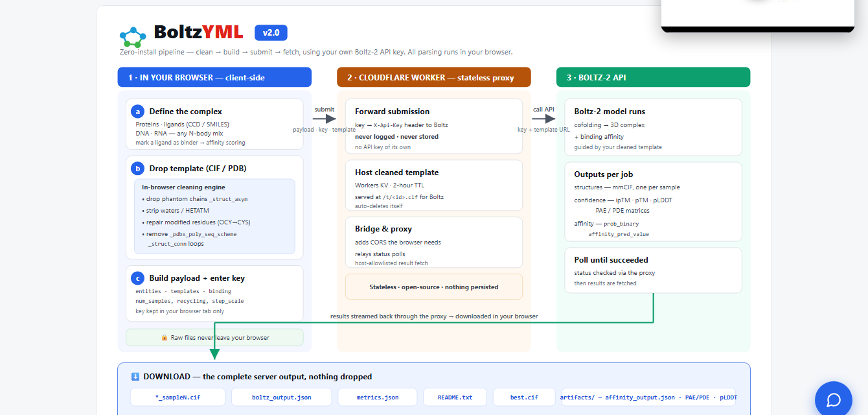Click 'confidence — ipTM · pTM · pLDDT' line
868x415 pixels.
[622, 200]
